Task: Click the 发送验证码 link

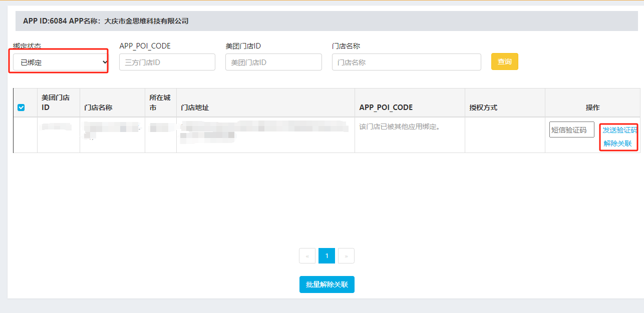Action: pyautogui.click(x=619, y=130)
